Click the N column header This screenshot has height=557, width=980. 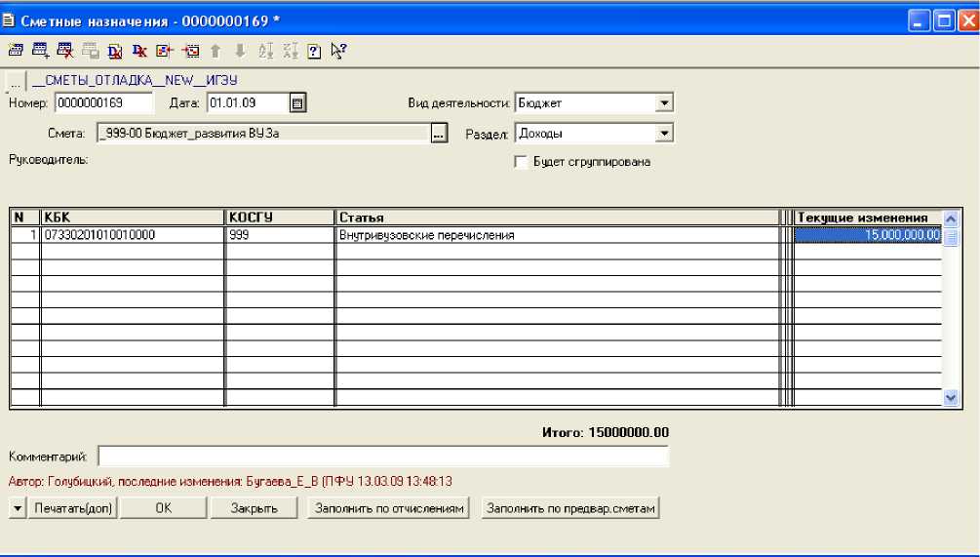(x=25, y=218)
